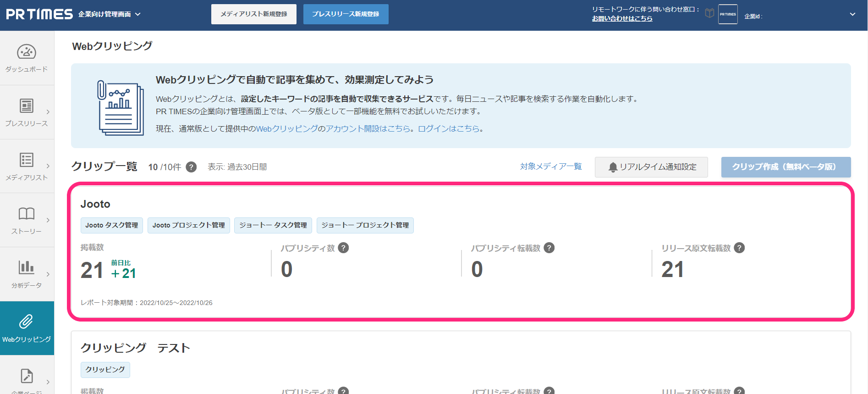The width and height of the screenshot is (868, 394).
Task: Open the Dashboard gauge icon in sidebar
Action: coord(27,52)
